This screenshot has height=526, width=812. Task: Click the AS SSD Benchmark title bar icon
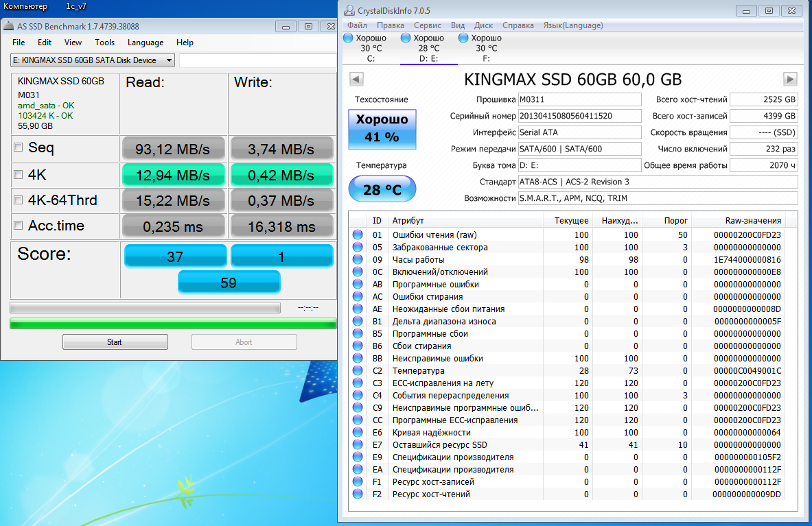coord(8,26)
